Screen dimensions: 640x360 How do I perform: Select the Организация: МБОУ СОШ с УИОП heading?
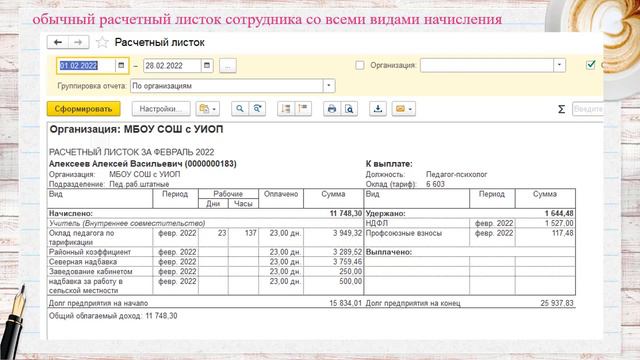tap(136, 129)
